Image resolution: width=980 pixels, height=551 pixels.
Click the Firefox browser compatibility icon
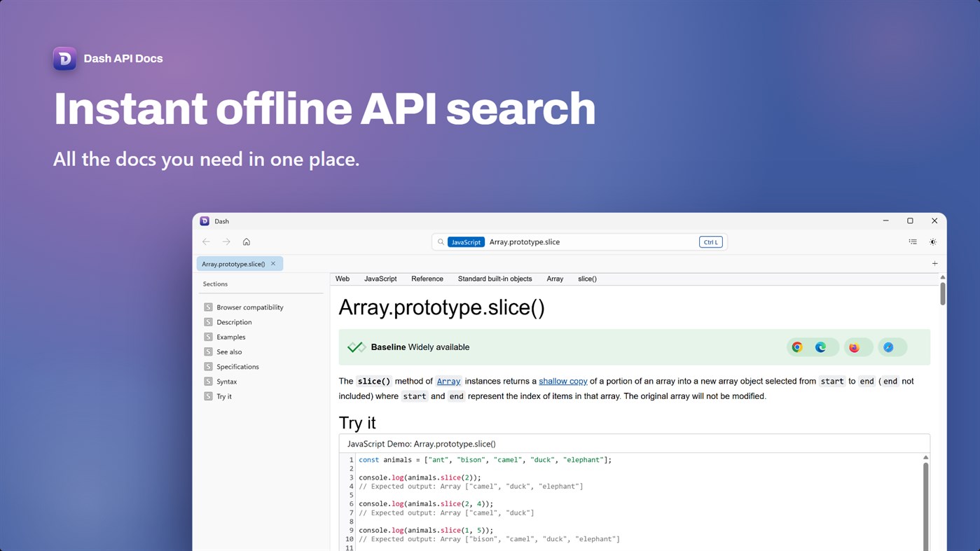click(x=854, y=347)
